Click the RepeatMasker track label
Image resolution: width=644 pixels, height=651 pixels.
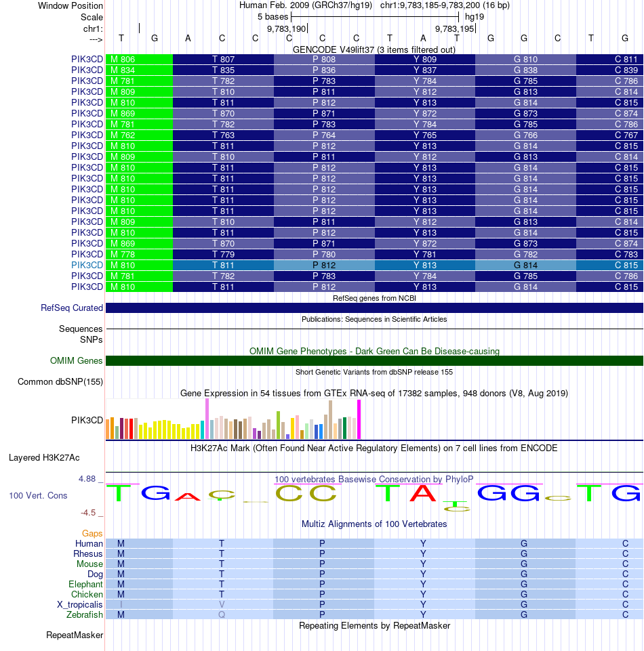tap(75, 635)
